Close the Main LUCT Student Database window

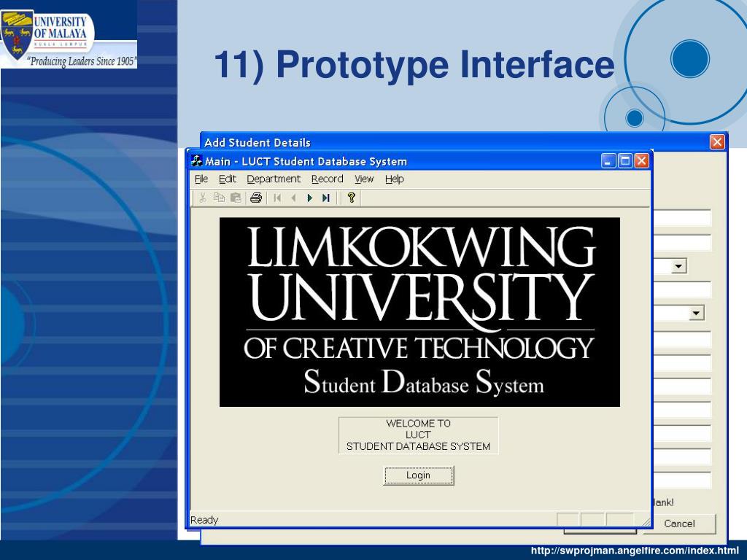tap(641, 161)
